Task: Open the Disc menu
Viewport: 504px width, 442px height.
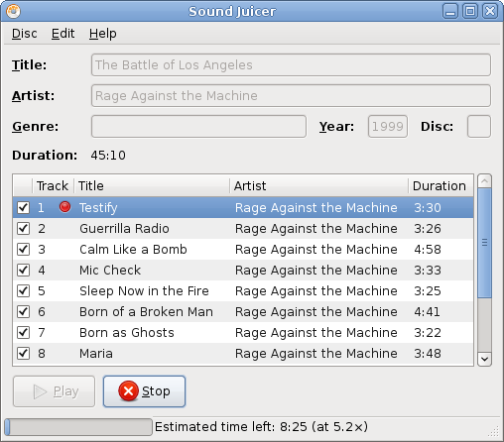Action: pos(25,34)
